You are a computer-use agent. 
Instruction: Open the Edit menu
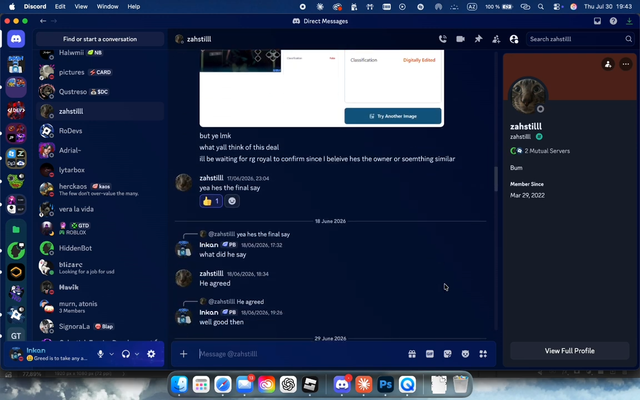tap(60, 7)
